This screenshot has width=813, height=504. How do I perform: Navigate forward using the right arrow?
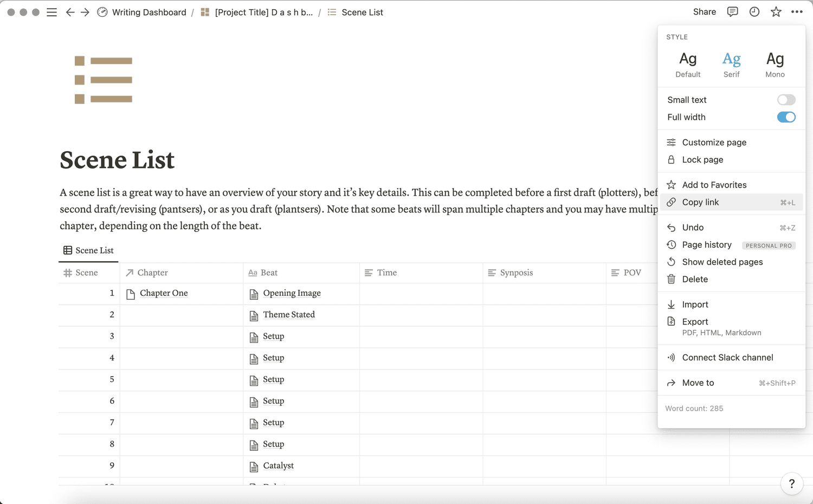[85, 12]
